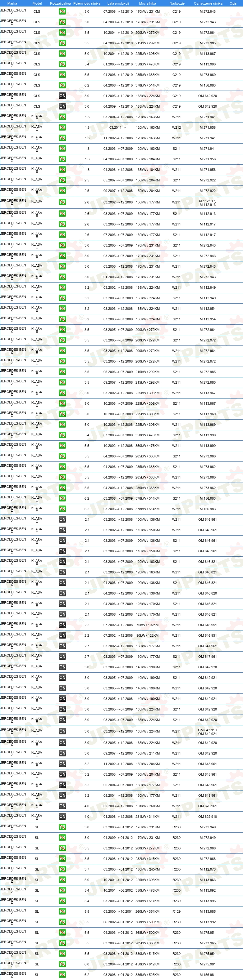
Task: Click the Oznaczenie silnika column header
Action: [208, 3]
